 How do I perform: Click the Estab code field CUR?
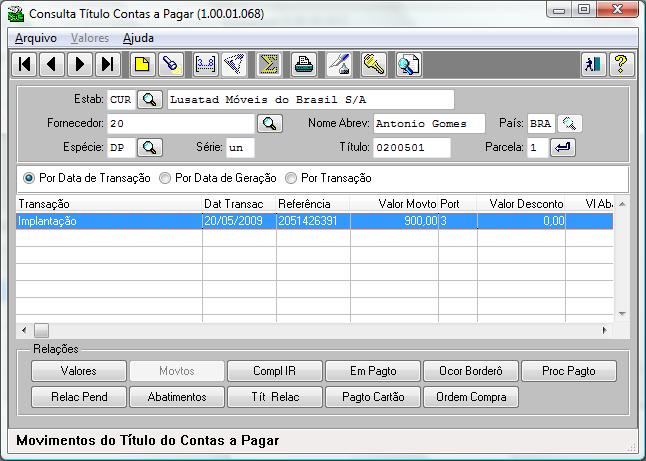pos(121,100)
